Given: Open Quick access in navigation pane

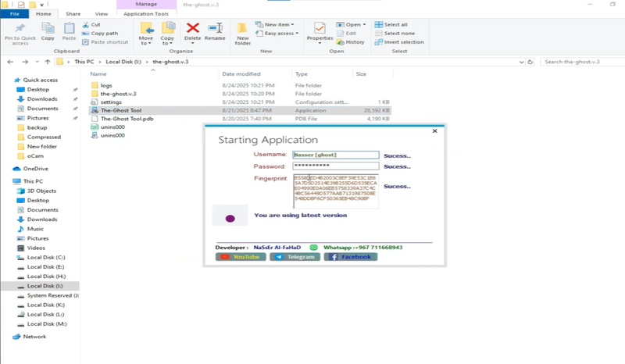Looking at the screenshot, I should (x=40, y=80).
